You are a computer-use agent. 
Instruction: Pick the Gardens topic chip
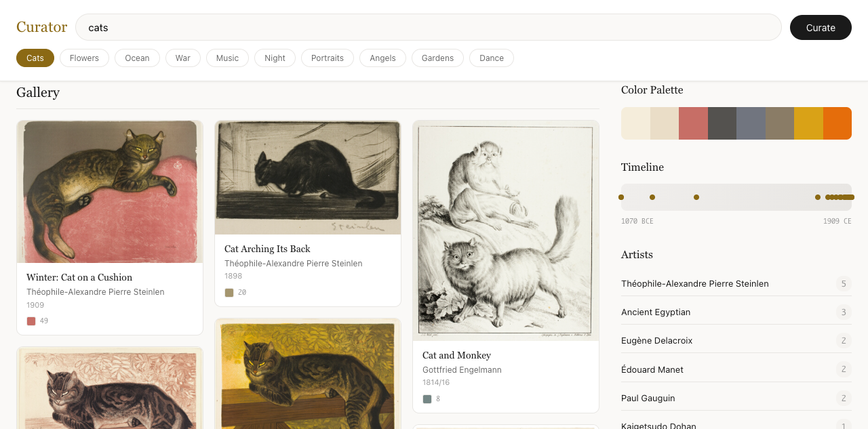tap(437, 58)
